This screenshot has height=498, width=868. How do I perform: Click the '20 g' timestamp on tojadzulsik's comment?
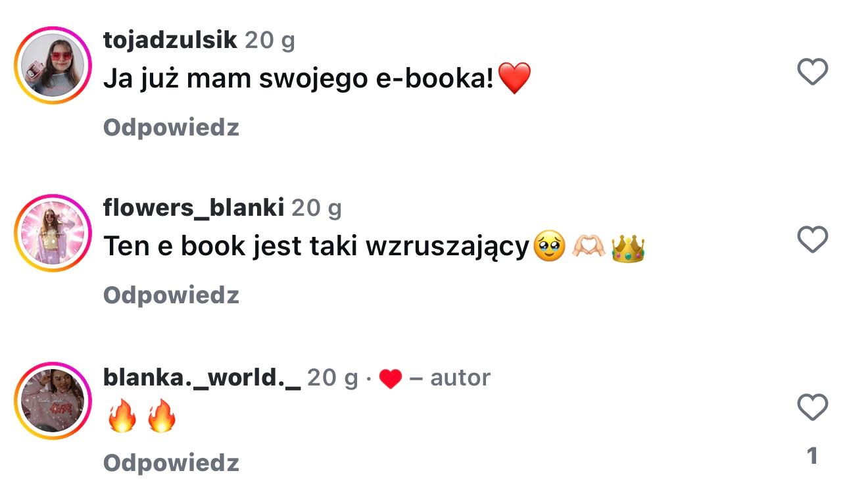270,41
